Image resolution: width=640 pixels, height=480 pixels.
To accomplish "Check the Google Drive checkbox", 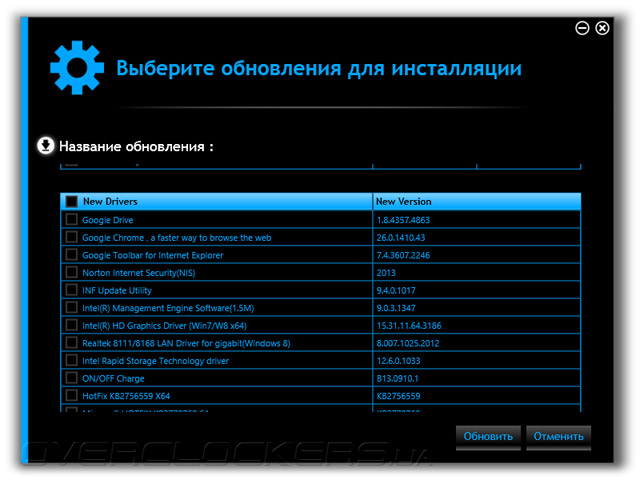I will coord(71,219).
